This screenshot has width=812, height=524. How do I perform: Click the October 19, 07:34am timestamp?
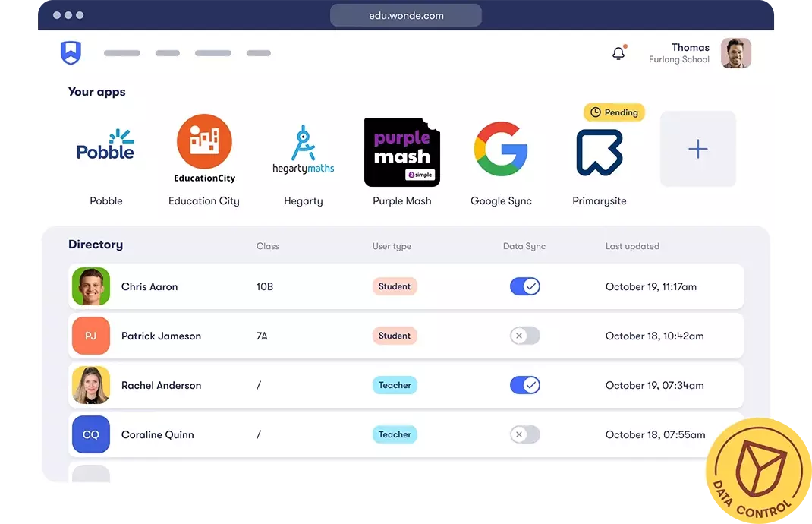coord(655,385)
